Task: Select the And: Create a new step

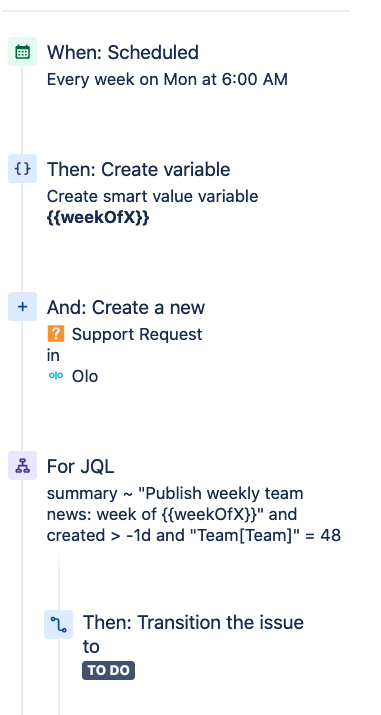Action: click(126, 307)
